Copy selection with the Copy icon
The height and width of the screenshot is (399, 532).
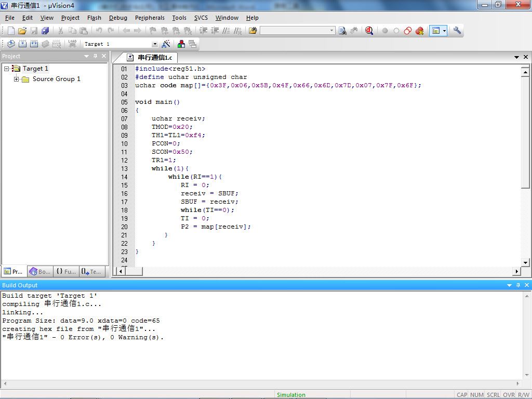point(72,31)
